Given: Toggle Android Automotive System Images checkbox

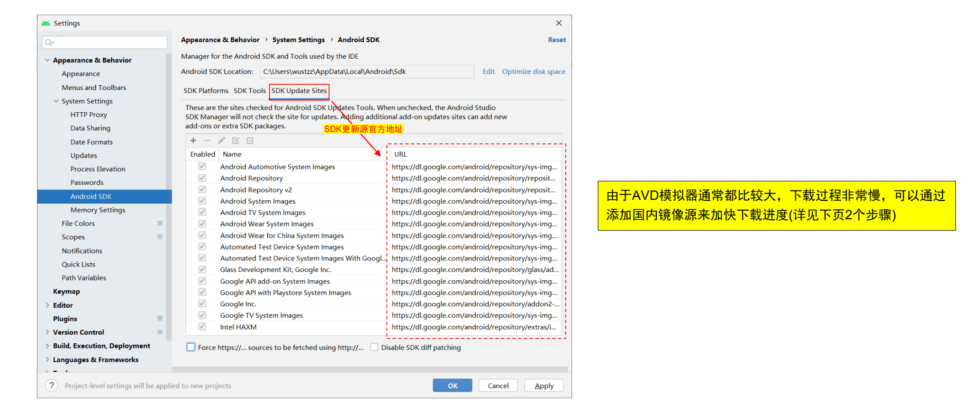Looking at the screenshot, I should (x=202, y=167).
